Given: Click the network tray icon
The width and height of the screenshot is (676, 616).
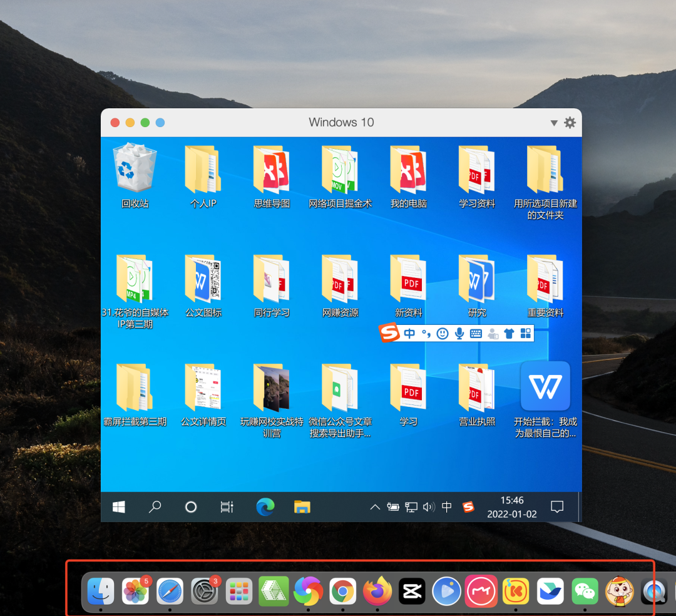Looking at the screenshot, I should 411,507.
